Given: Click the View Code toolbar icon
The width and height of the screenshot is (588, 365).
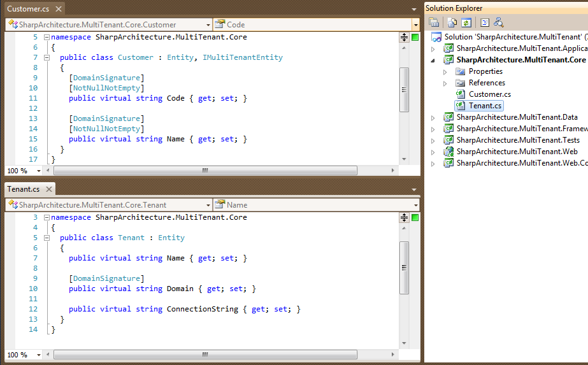Looking at the screenshot, I should [485, 22].
